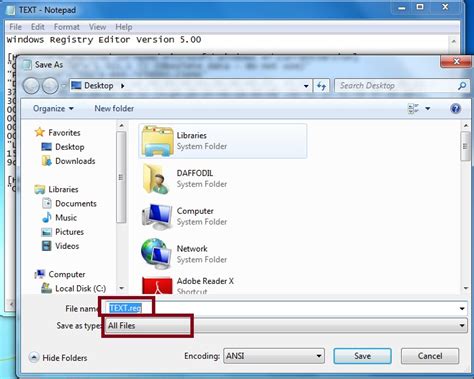Click the change view icon

click(413, 109)
